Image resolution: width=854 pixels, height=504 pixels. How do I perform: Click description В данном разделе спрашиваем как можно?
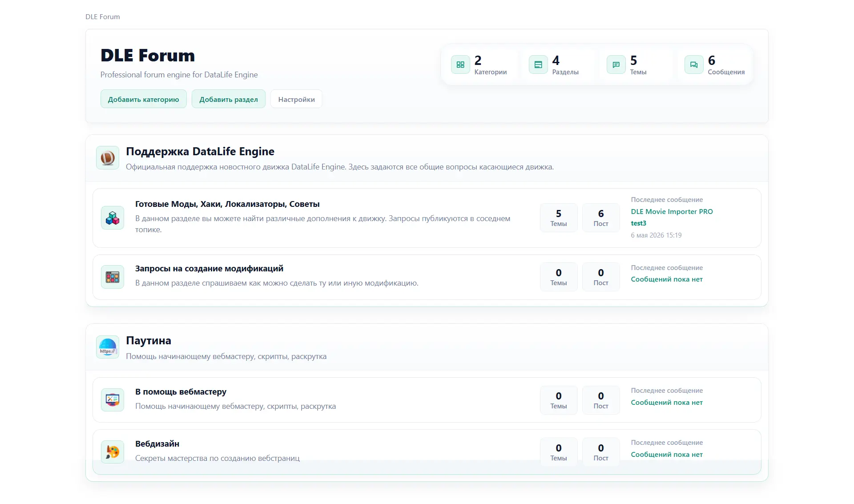pos(277,283)
